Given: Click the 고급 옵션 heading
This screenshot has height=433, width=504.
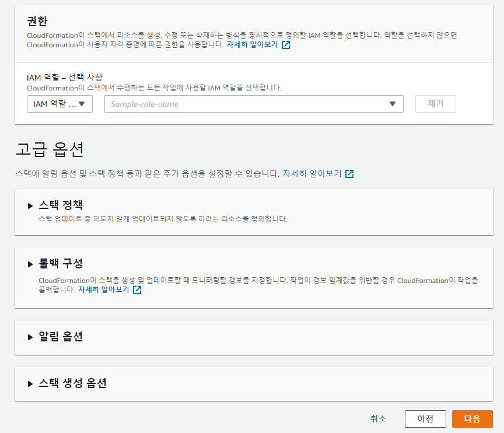Looking at the screenshot, I should [x=50, y=149].
